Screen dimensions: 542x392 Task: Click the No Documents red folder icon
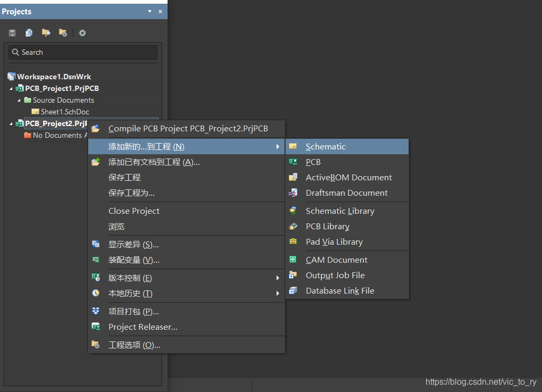pos(28,135)
